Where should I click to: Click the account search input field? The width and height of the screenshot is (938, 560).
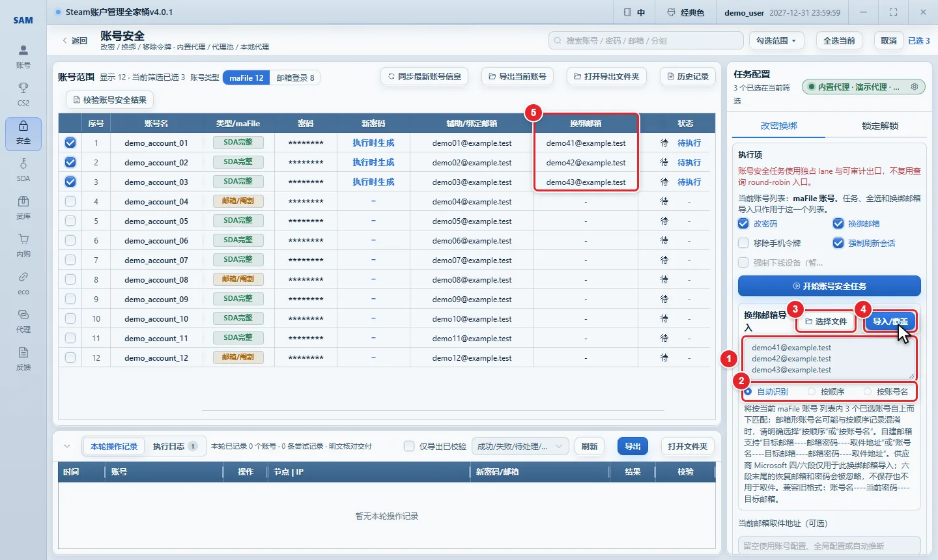646,40
